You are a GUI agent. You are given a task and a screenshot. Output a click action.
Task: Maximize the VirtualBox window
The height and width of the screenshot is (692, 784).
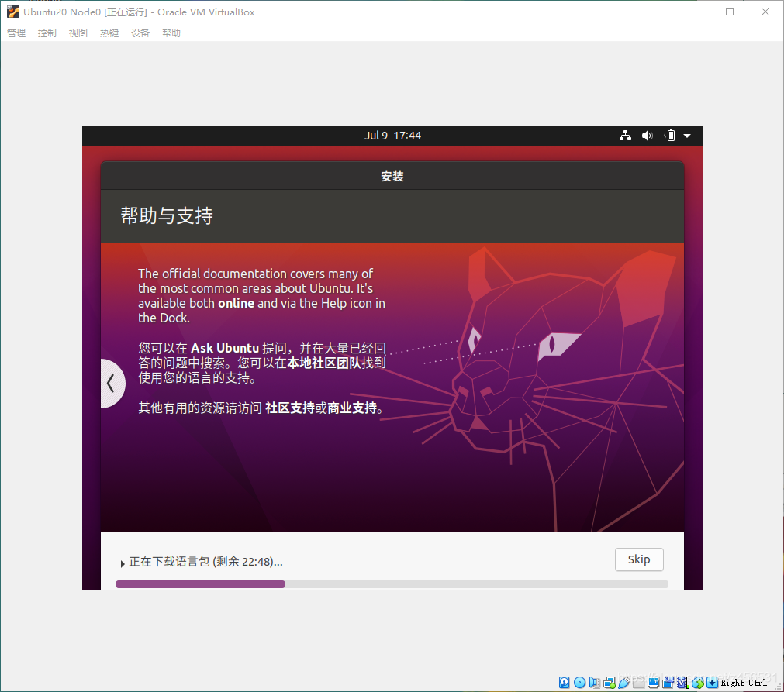coord(730,12)
